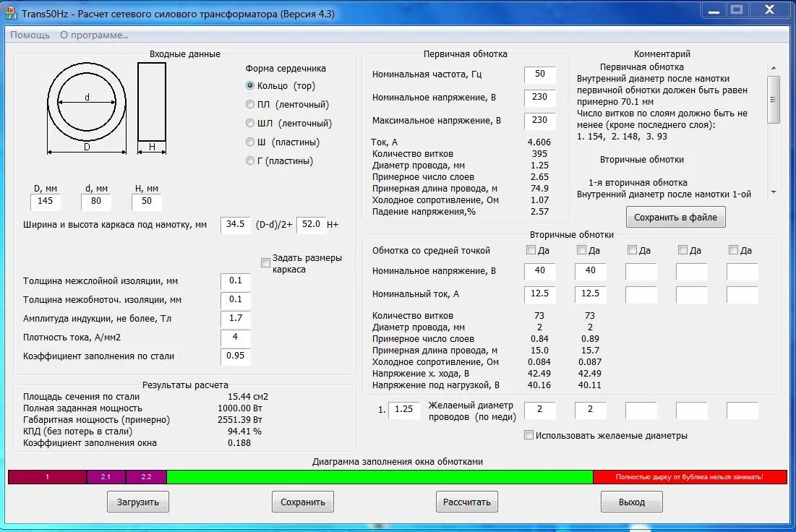The width and height of the screenshot is (796, 532).
Task: Click comment scrollbar up arrow
Action: click(x=774, y=68)
